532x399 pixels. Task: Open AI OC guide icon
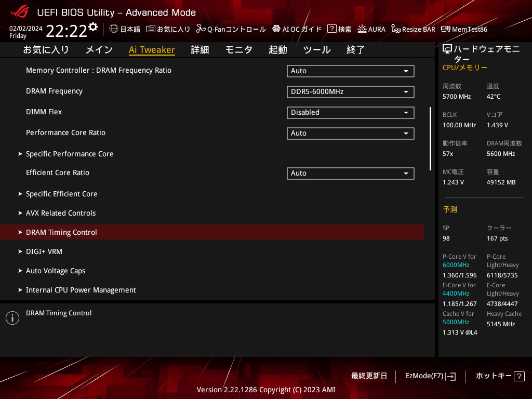point(276,29)
